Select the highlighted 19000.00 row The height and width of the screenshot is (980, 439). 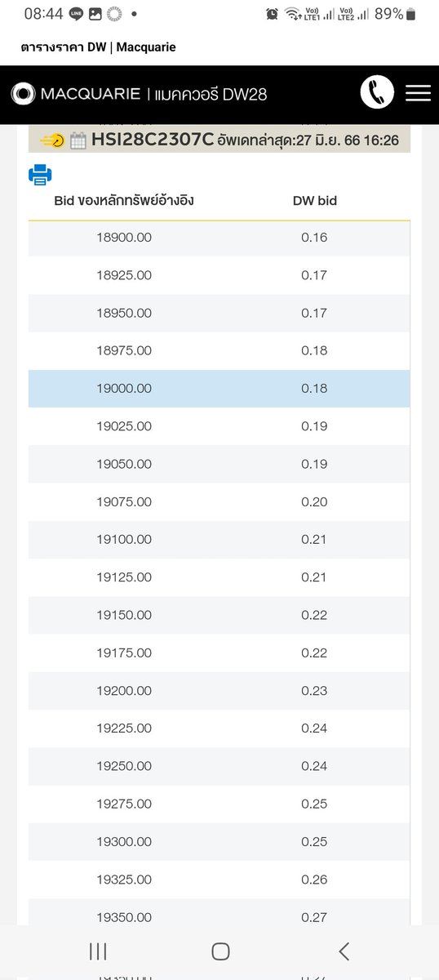point(219,389)
